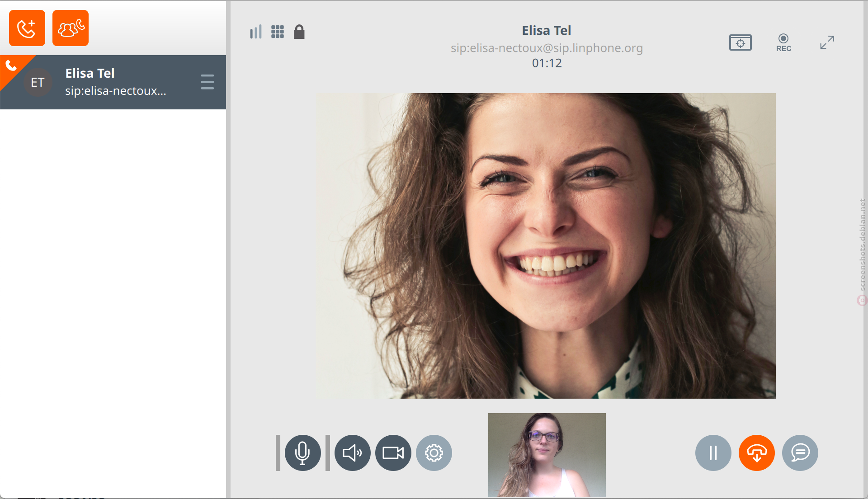Pause the current call
The height and width of the screenshot is (499, 868).
[x=713, y=453]
